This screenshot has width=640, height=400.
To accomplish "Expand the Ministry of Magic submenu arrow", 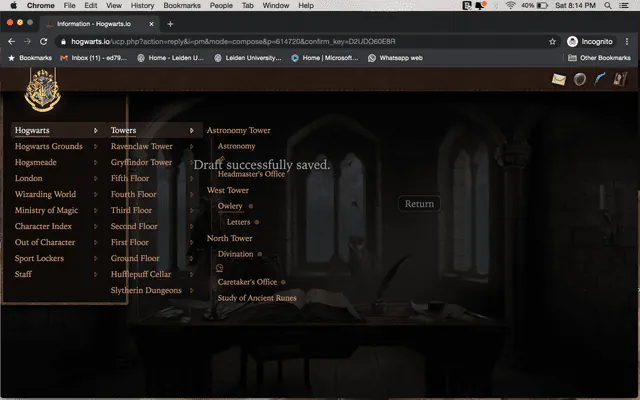I will 96,211.
